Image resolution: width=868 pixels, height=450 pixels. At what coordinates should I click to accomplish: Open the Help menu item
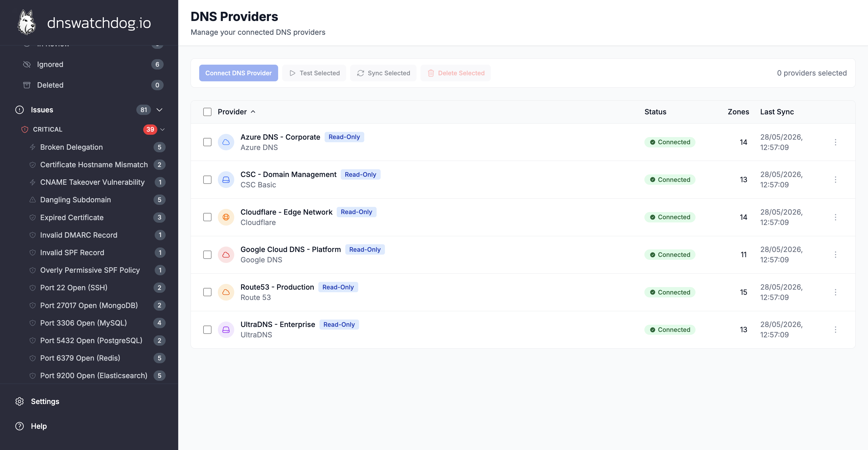(89, 426)
